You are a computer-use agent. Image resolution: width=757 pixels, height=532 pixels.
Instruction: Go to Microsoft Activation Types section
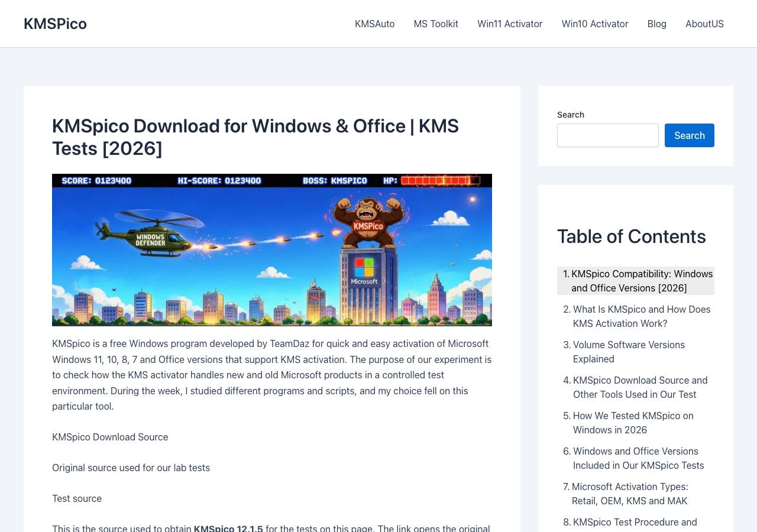click(x=630, y=494)
